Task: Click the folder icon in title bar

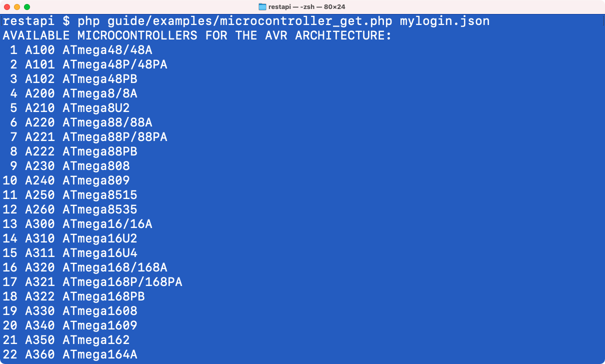Action: pyautogui.click(x=262, y=7)
